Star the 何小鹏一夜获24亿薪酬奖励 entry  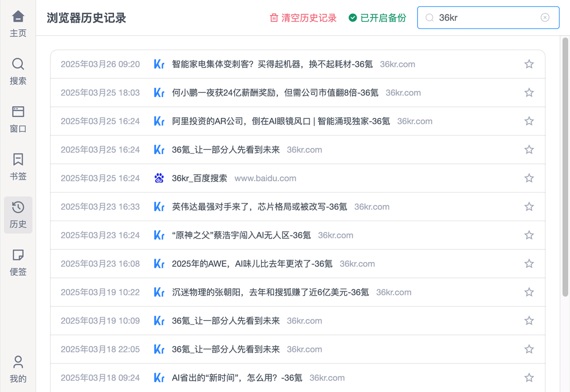529,93
